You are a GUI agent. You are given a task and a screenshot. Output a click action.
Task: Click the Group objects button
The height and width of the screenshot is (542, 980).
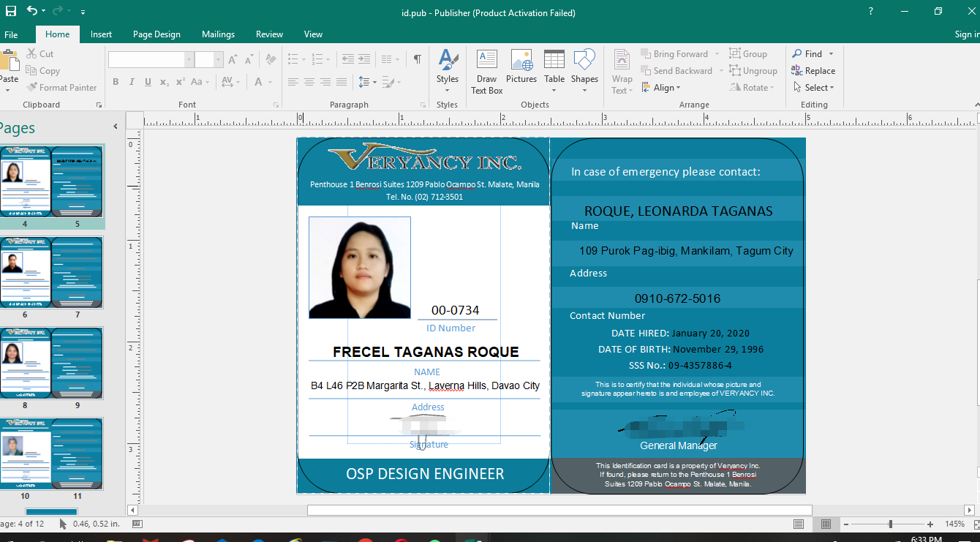point(748,54)
